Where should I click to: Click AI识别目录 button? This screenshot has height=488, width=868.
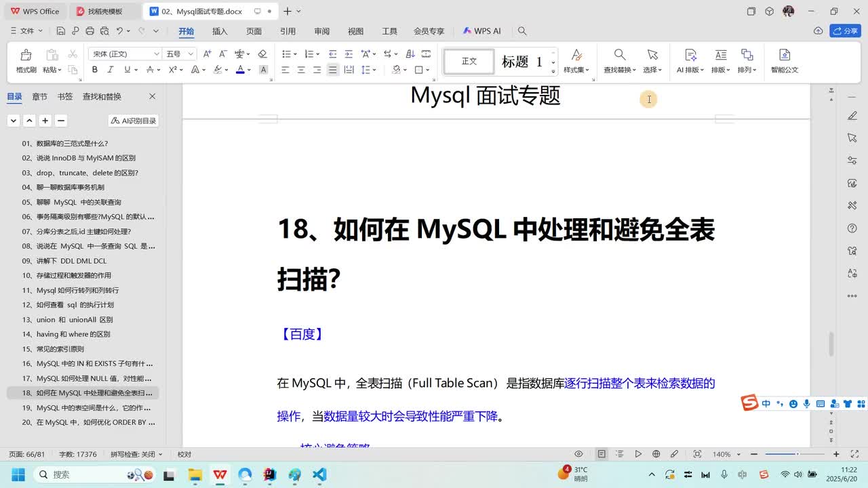point(134,121)
